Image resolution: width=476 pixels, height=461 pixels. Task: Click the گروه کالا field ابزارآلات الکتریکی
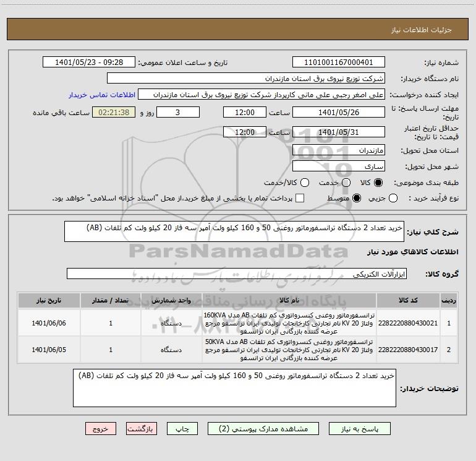tap(237, 274)
